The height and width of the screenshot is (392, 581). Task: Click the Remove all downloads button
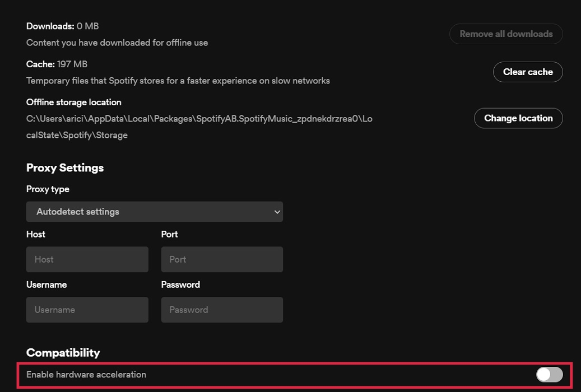505,34
